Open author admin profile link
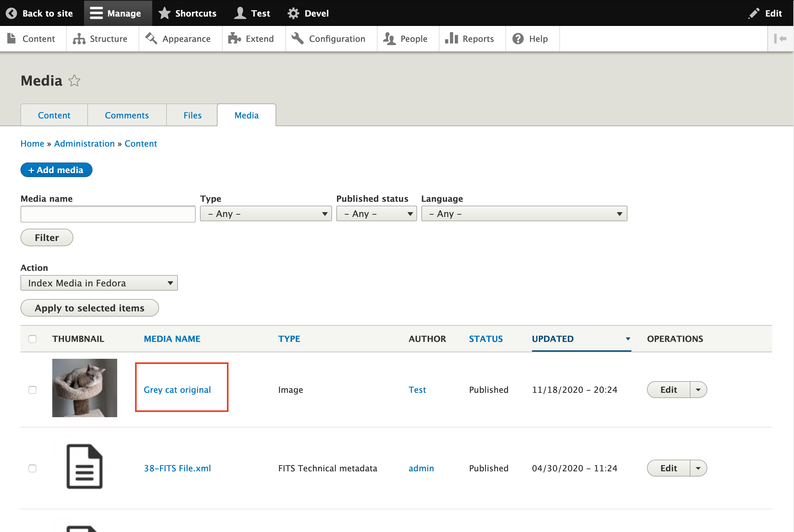Viewport: 794px width, 532px height. tap(421, 468)
